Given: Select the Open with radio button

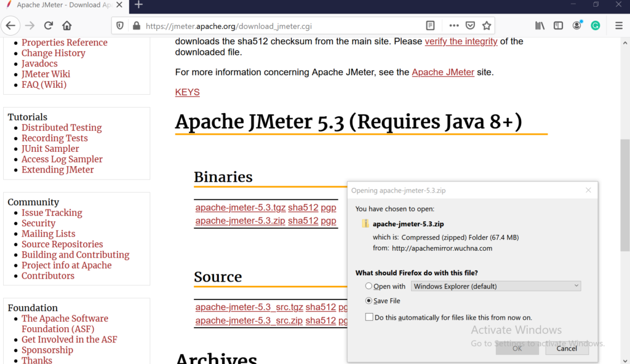Looking at the screenshot, I should (369, 286).
